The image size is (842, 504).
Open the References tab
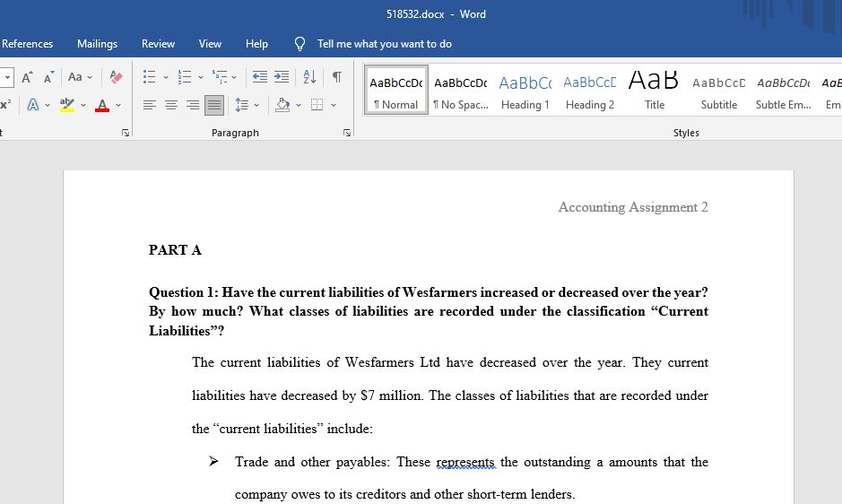click(27, 44)
